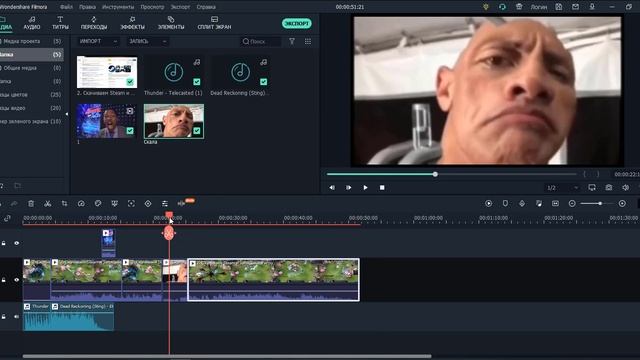Click the subtitle-style rectangle icon near zoom controls
Viewport: 640px width, 360px height.
click(x=555, y=203)
